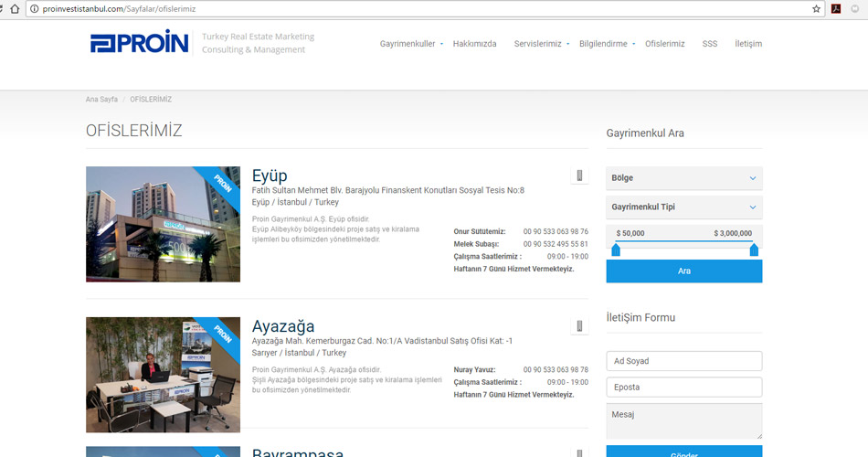Open the İletişim page
The image size is (868, 457).
[x=748, y=44]
